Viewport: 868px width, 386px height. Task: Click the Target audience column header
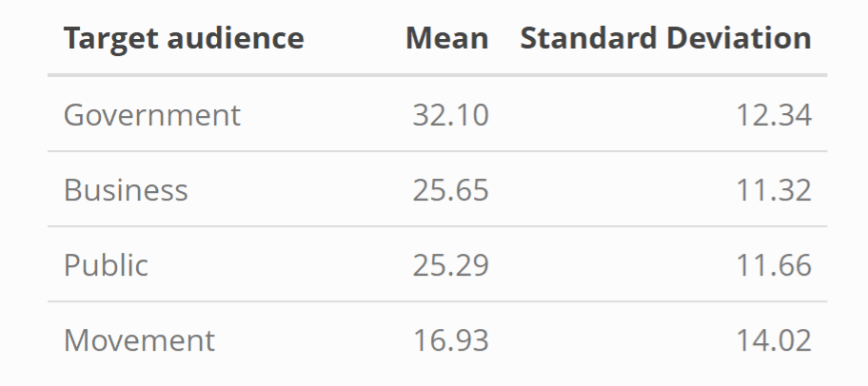(x=183, y=39)
